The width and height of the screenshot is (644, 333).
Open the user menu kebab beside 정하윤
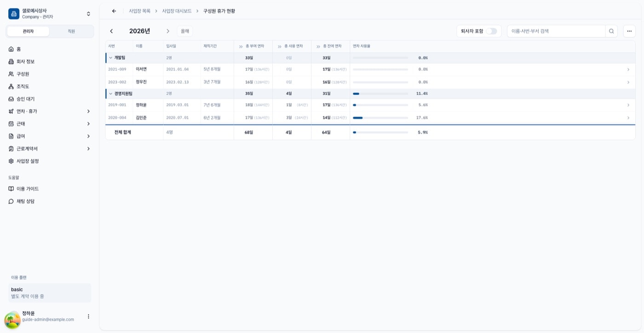(x=88, y=316)
